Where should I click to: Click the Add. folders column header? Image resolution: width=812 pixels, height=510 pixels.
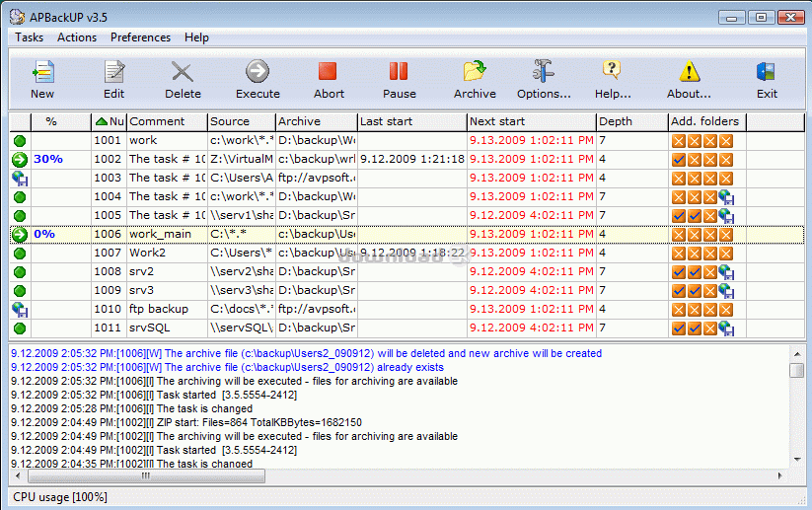tap(707, 121)
